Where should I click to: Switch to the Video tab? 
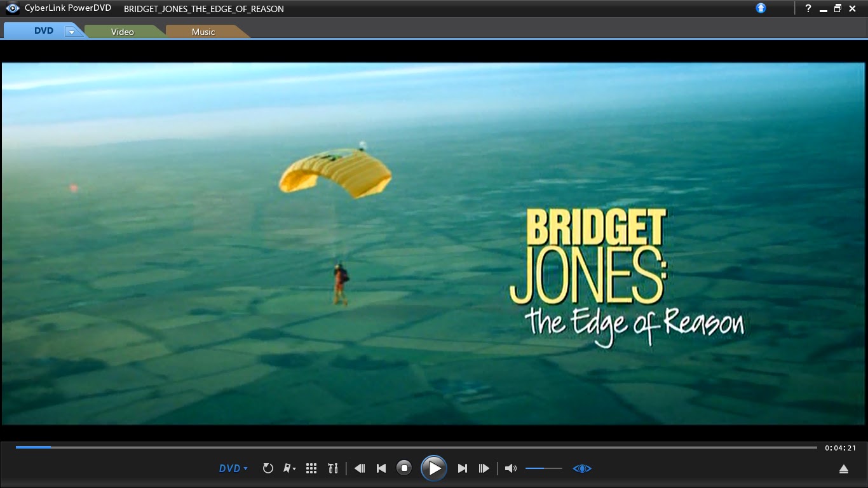123,31
